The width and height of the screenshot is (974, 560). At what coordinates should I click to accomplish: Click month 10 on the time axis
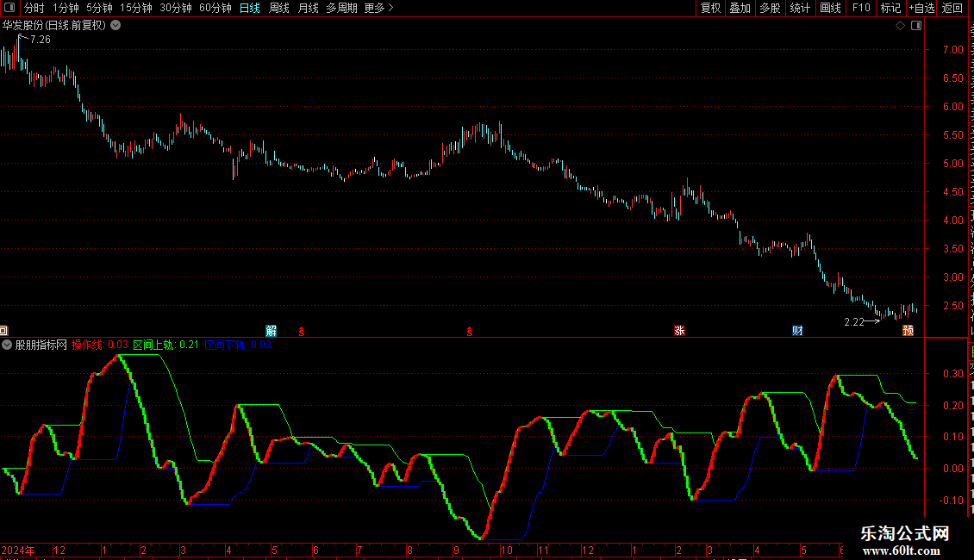[507, 550]
